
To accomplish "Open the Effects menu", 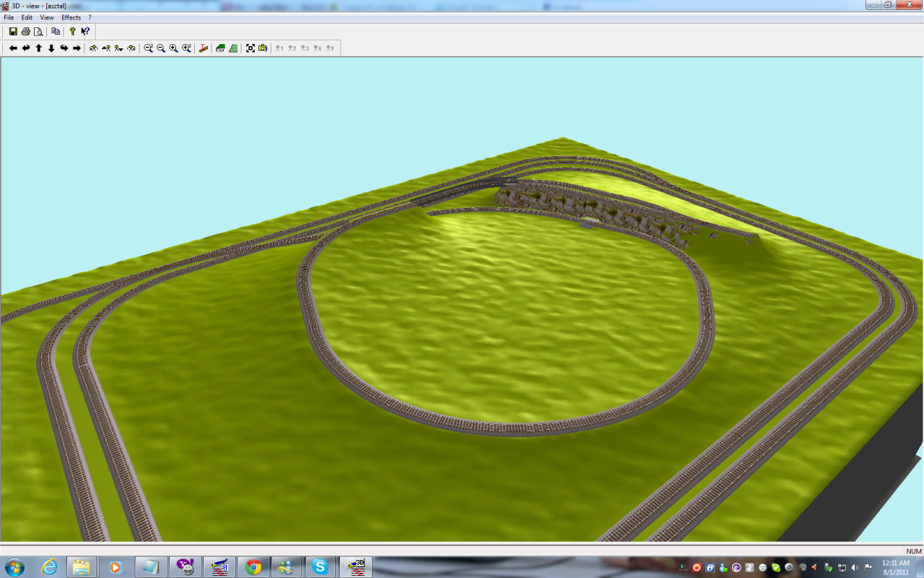I will click(71, 17).
